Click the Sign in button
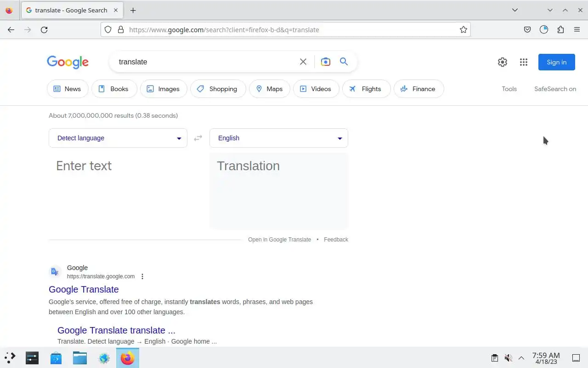The height and width of the screenshot is (368, 588). [x=557, y=62]
